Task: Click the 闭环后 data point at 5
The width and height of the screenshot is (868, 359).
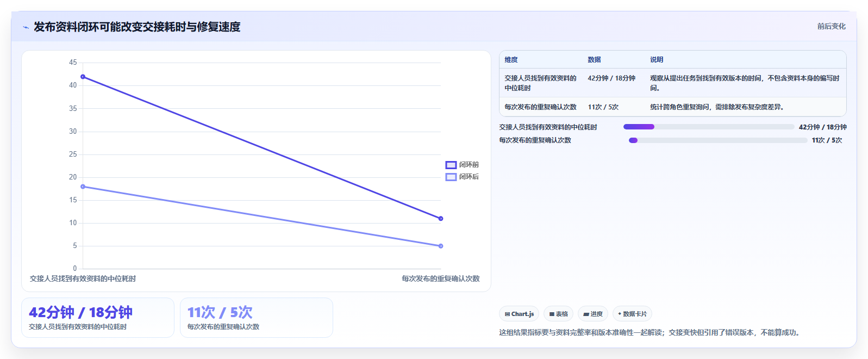Action: [441, 246]
